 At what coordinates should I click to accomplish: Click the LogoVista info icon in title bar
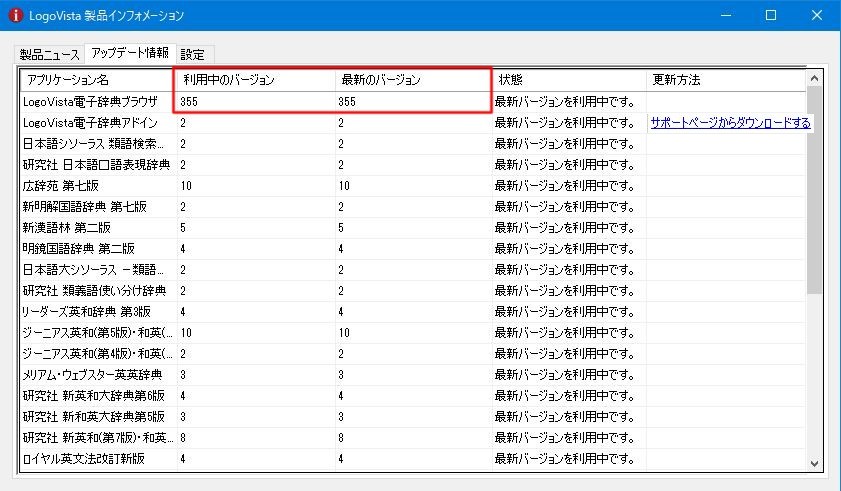coord(16,15)
